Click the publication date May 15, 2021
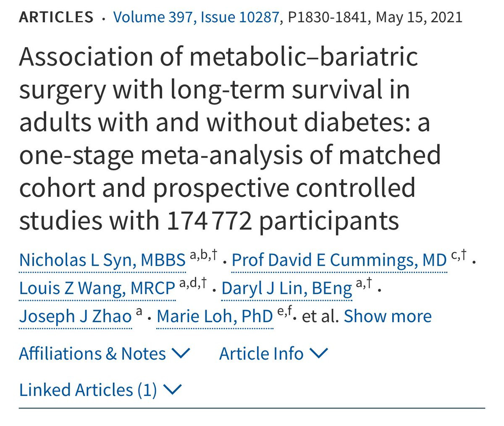Screen dimensions: 504x426 coord(419,17)
